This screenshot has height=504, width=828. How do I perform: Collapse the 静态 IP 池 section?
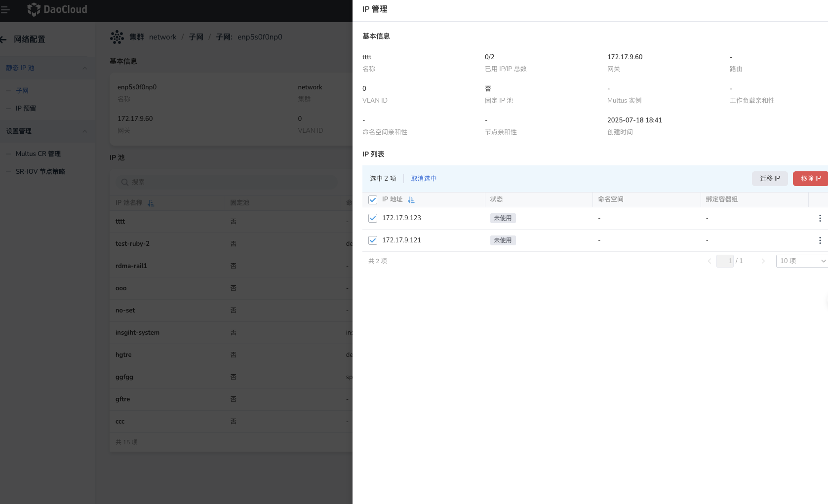[x=84, y=68]
